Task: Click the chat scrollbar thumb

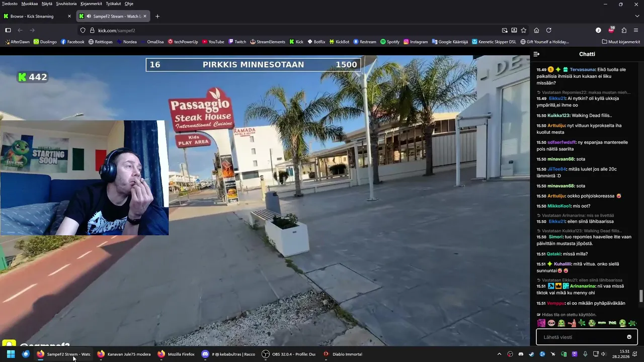Action: [641, 296]
